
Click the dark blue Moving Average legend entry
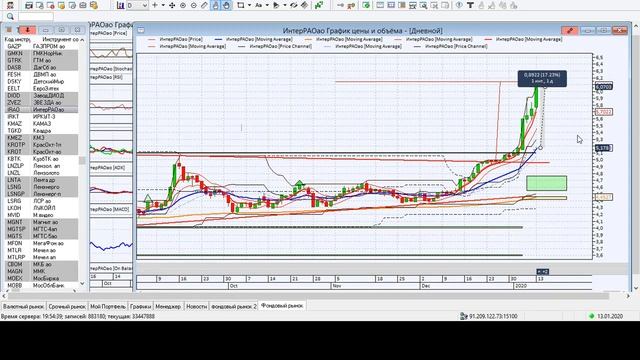pos(253,39)
